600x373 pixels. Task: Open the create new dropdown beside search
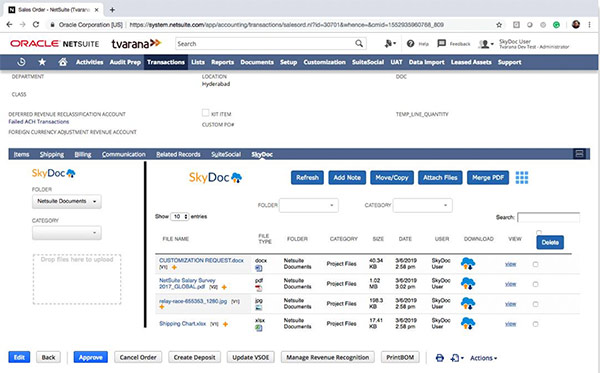(x=390, y=44)
